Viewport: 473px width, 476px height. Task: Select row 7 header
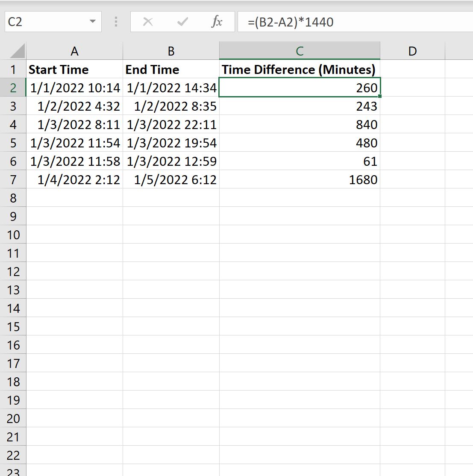click(14, 179)
